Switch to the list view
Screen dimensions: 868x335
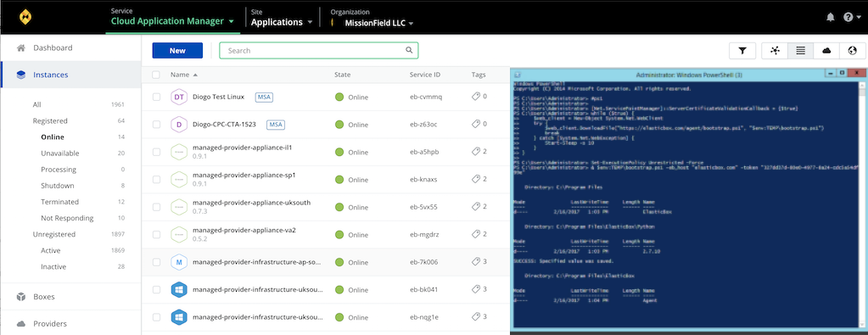[800, 50]
